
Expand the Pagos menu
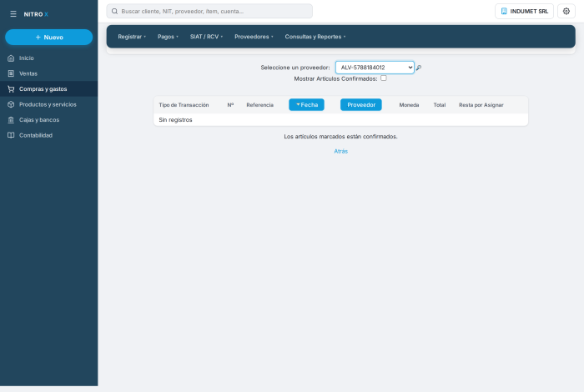(168, 37)
